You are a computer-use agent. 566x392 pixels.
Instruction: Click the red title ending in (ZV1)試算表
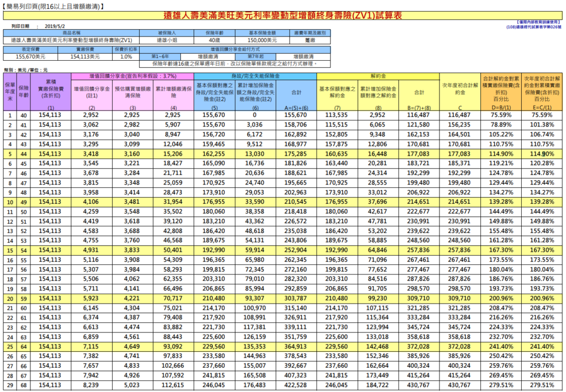coord(282,15)
